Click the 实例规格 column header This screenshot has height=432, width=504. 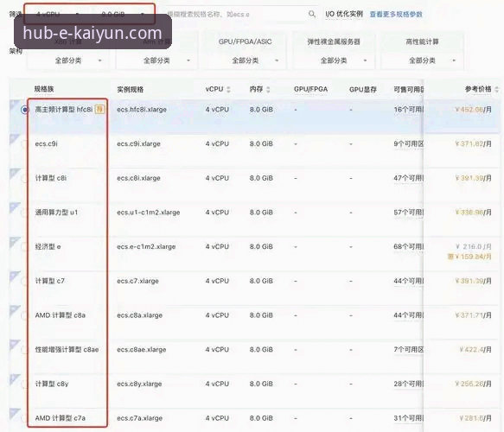tap(131, 89)
